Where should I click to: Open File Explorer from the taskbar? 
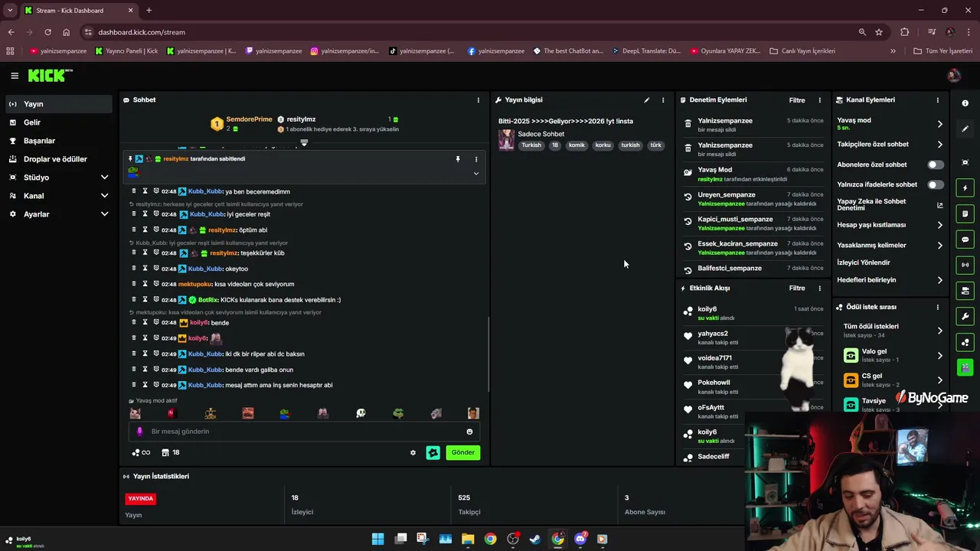pos(468,539)
